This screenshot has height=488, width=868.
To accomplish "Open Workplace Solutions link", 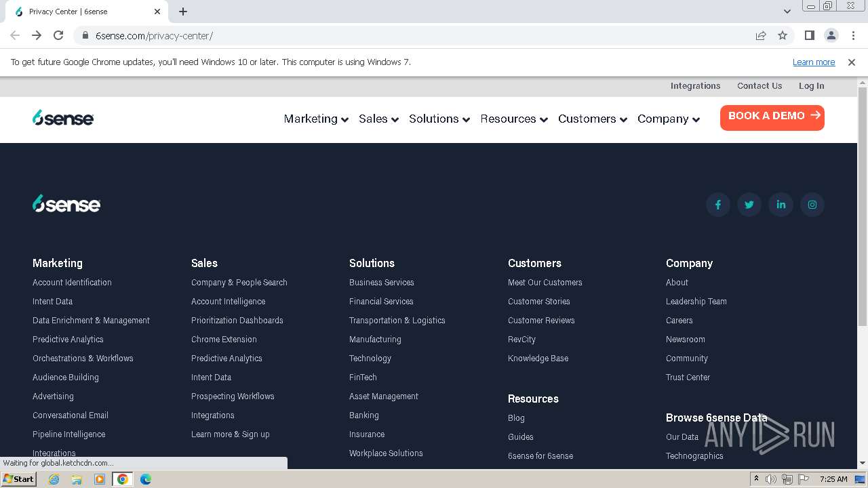I will point(386,453).
